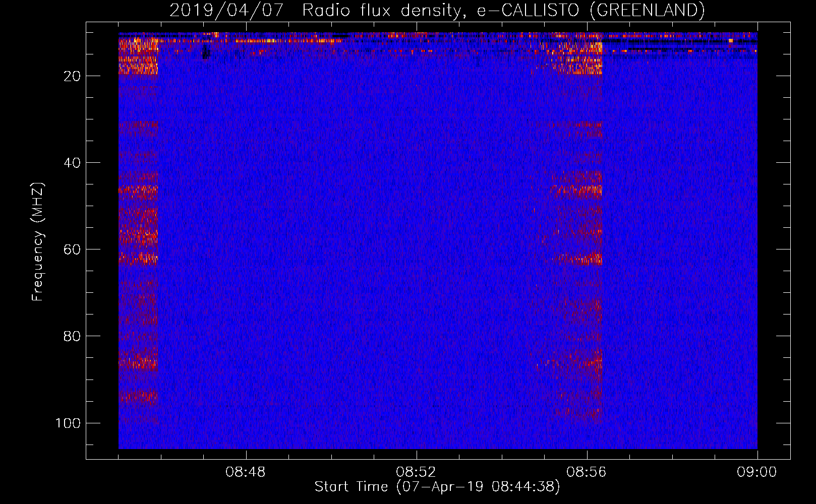This screenshot has width=816, height=504.
Task: Click the 08:48 time tick label
Action: click(246, 472)
